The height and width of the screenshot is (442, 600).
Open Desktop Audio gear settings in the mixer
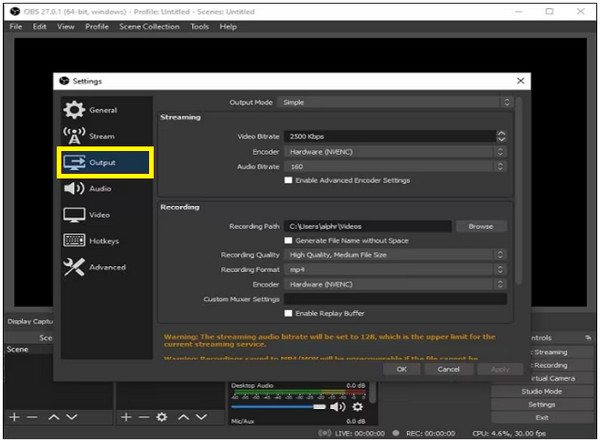click(357, 407)
